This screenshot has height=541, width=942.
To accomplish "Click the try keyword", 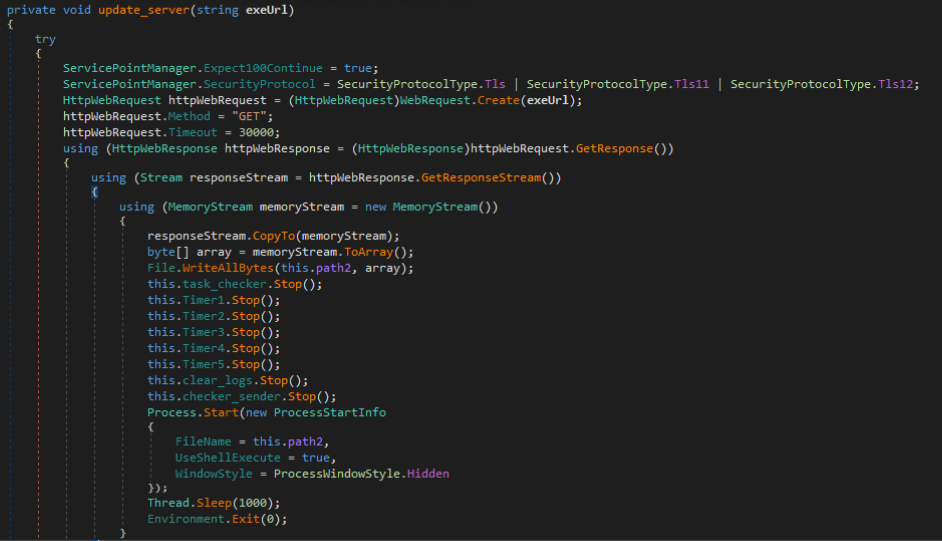I will pyautogui.click(x=45, y=40).
